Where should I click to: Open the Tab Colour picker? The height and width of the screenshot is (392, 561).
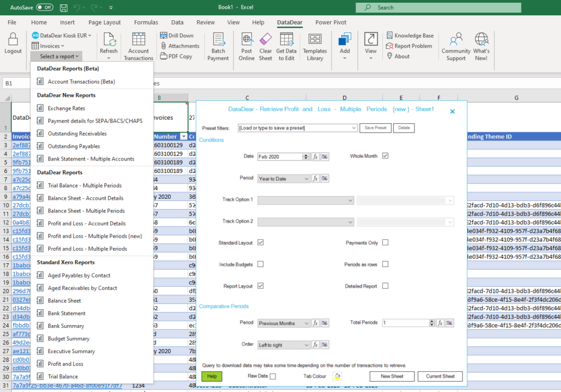click(337, 376)
